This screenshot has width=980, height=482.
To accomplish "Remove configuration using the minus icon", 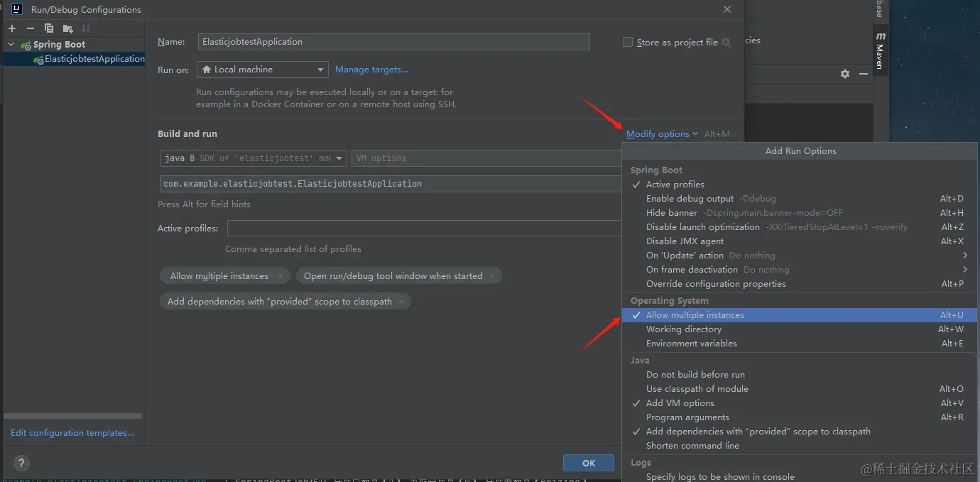I will [30, 28].
